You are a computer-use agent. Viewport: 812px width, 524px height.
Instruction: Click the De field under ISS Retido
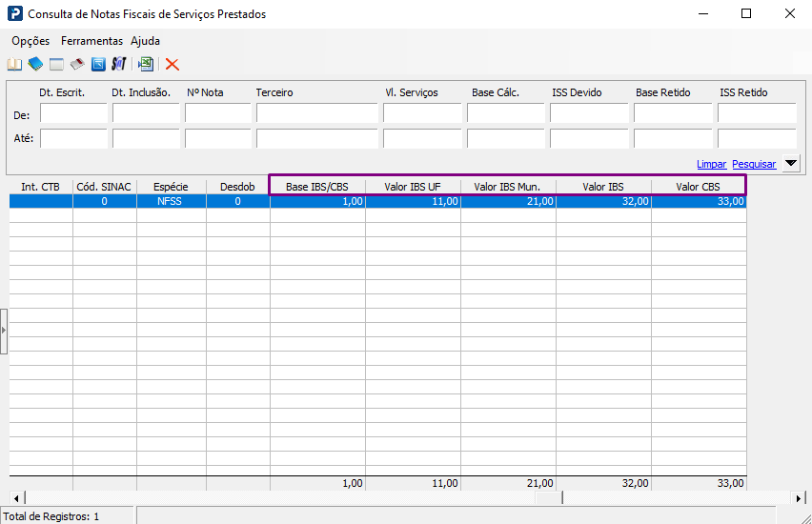(x=757, y=113)
